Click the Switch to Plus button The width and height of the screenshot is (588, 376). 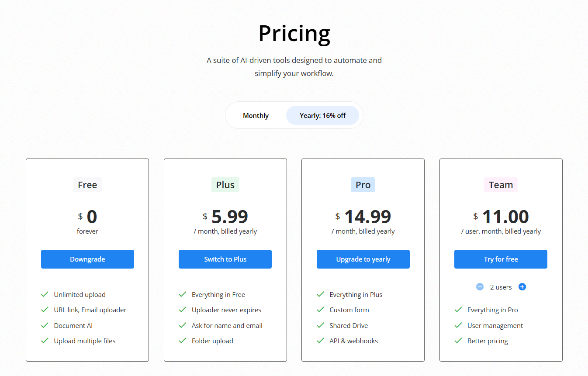[x=225, y=259]
